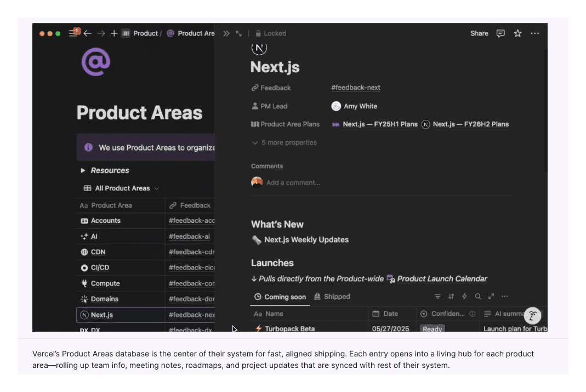Click the Date column header
Image resolution: width=586 pixels, height=392 pixels.
[x=392, y=314]
